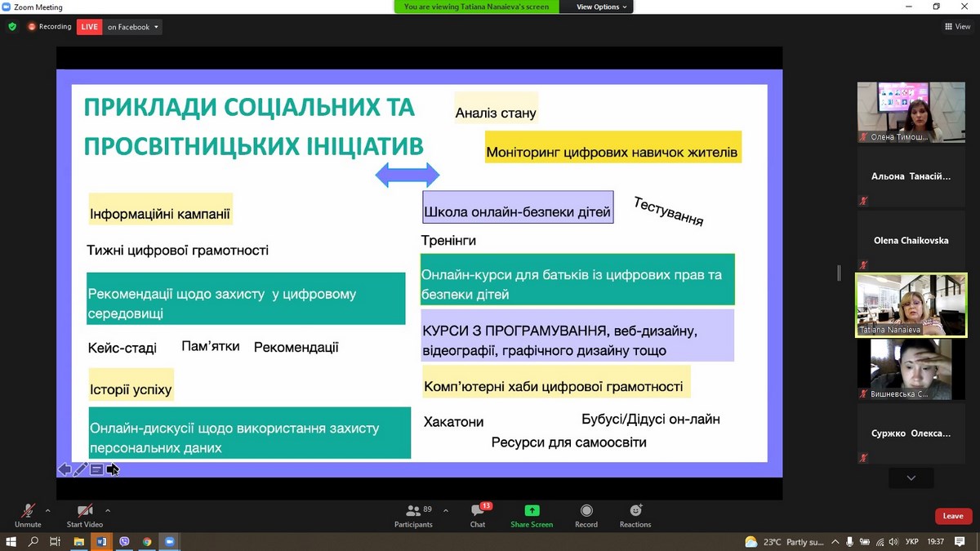Click the green encryption shield icon
Viewport: 980px width, 551px height.
pos(12,27)
